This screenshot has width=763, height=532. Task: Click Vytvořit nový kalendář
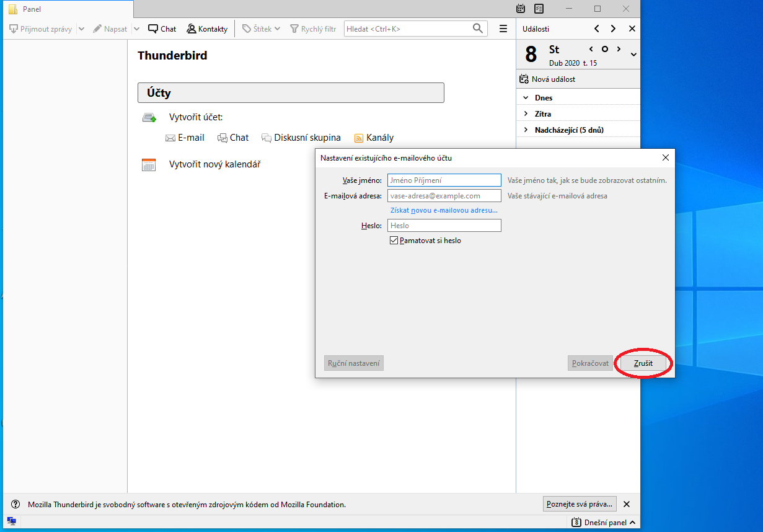[x=214, y=165]
